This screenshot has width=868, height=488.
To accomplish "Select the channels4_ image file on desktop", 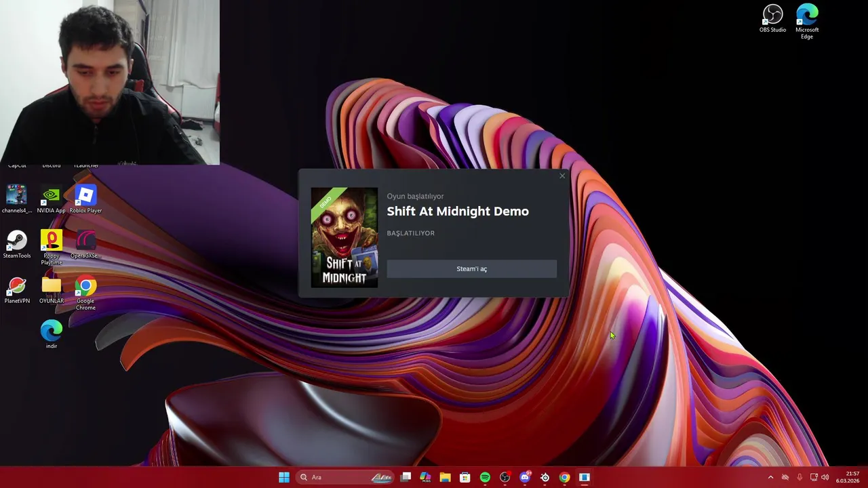I will (17, 199).
